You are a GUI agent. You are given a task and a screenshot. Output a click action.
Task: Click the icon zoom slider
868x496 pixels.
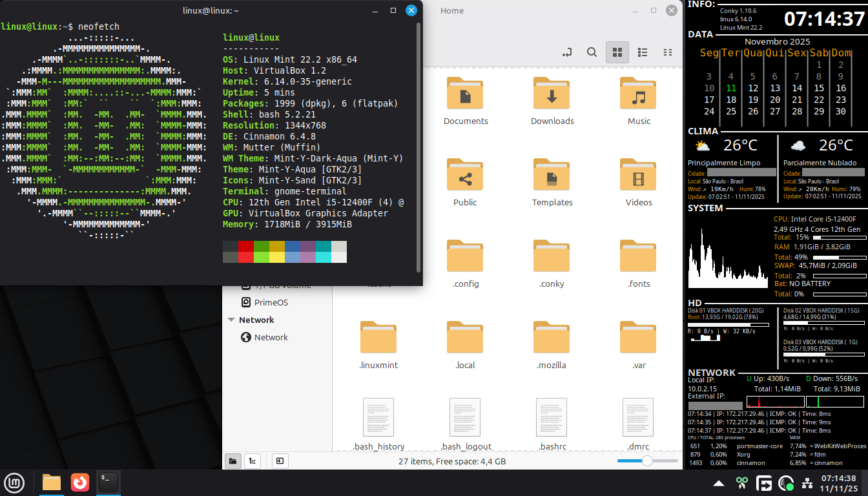(x=646, y=460)
